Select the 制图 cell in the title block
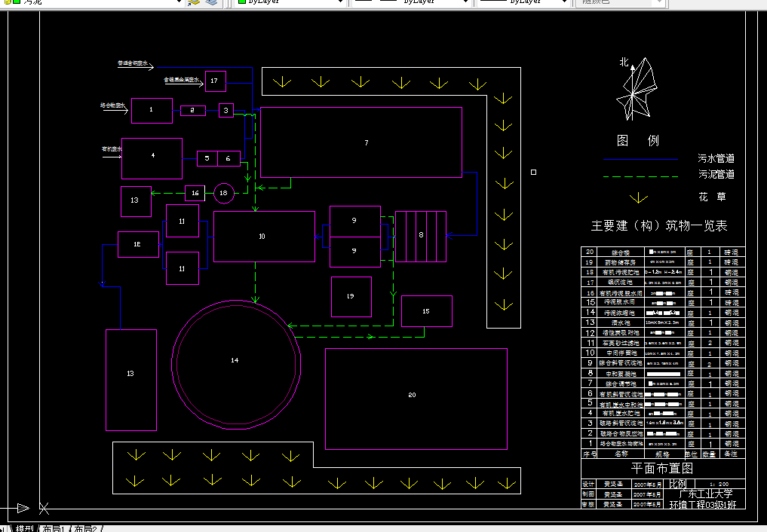Viewport: 767px width, 532px height. tap(588, 494)
